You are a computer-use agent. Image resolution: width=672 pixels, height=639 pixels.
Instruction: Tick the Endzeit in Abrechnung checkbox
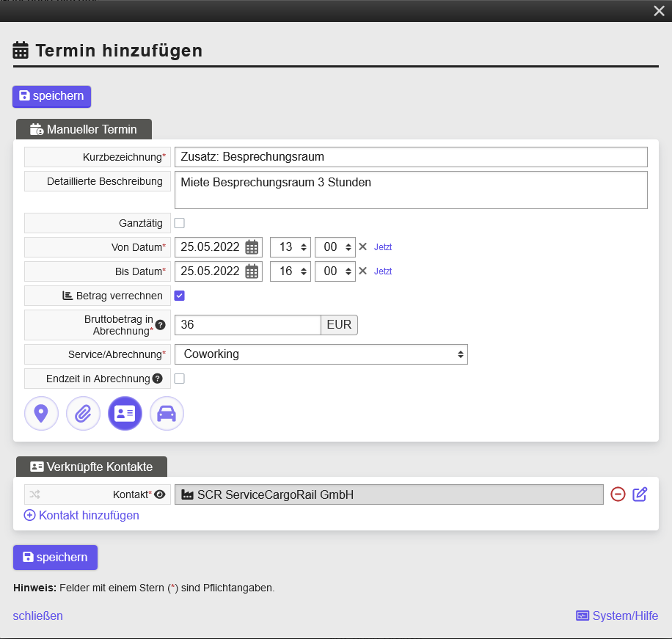coord(179,379)
